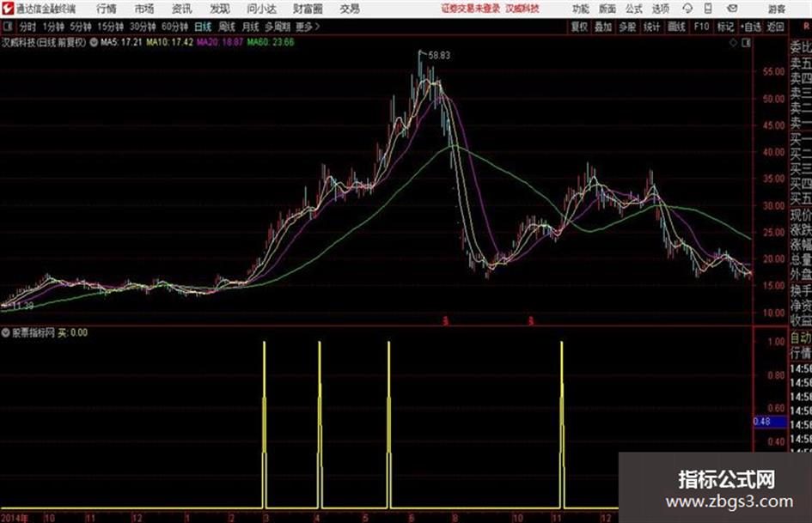Click the headset customer service icon

click(x=687, y=9)
